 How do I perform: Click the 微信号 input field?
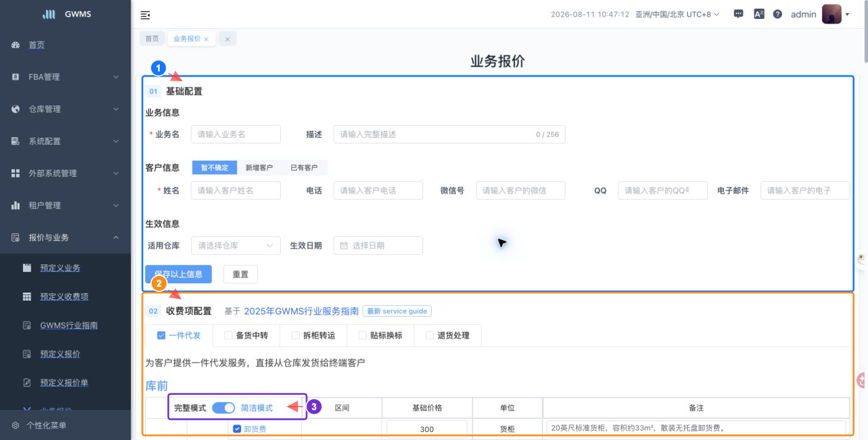520,191
